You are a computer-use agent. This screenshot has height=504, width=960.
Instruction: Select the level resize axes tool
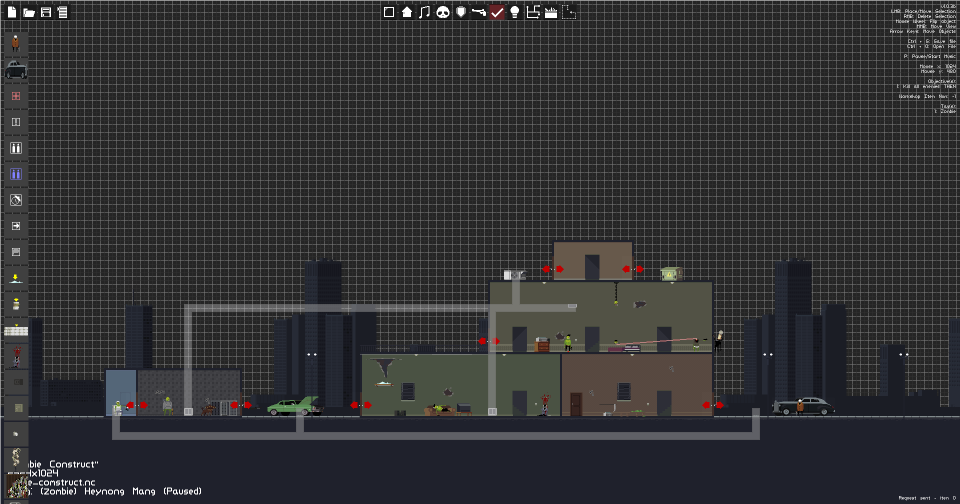pos(533,12)
